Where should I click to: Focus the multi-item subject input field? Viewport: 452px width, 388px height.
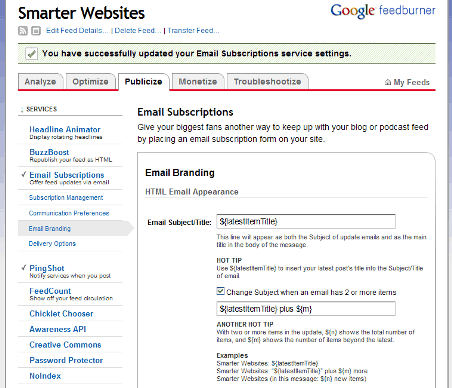pos(306,309)
